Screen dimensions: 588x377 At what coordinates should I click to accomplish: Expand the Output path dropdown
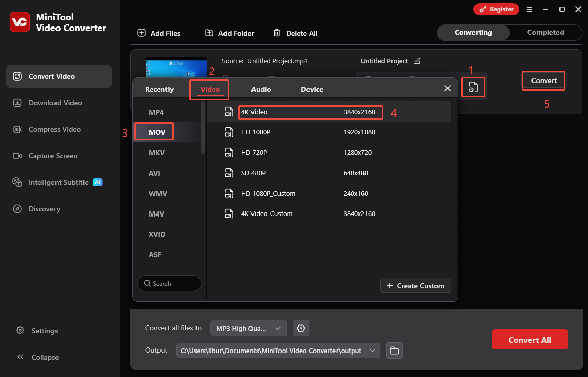[372, 351]
